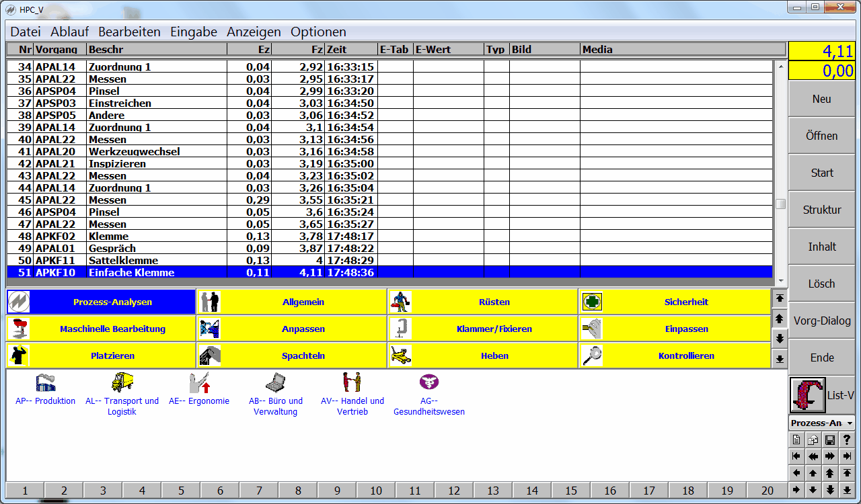861x504 pixels.
Task: Click the new document icon in bottom-right panel
Action: tap(796, 440)
